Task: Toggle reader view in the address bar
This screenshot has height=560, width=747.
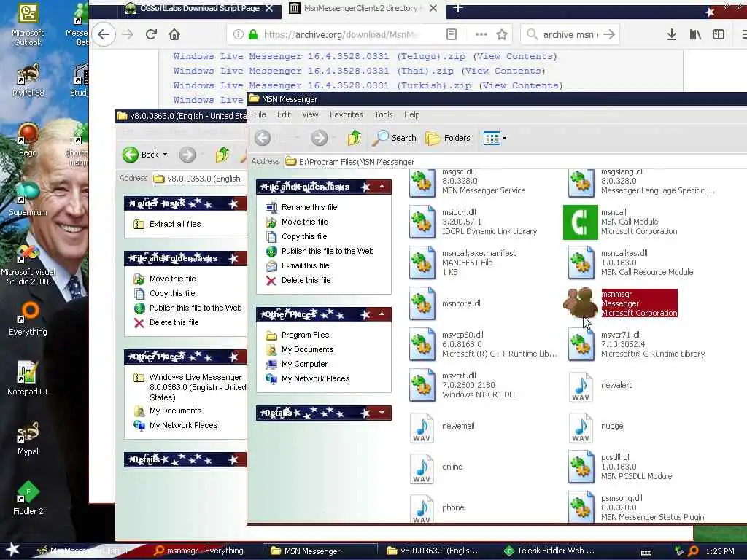Action: [451, 34]
